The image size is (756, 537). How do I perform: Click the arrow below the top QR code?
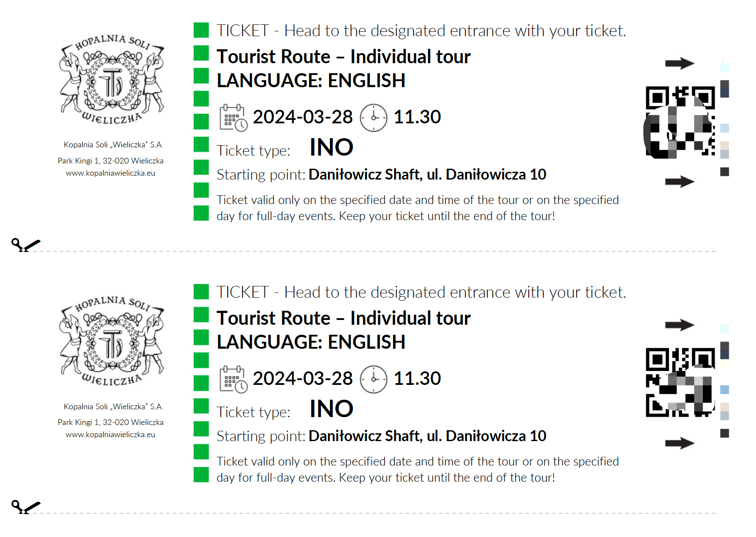(680, 182)
